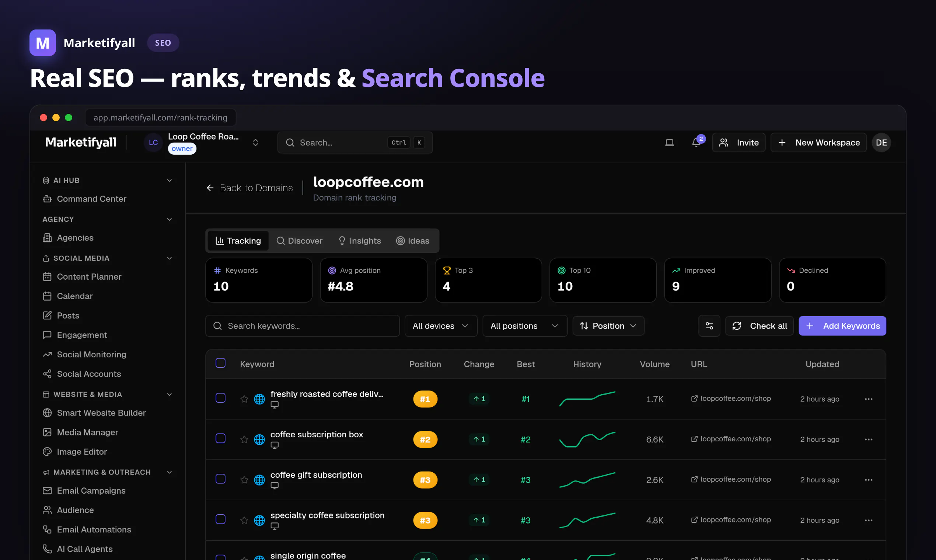The height and width of the screenshot is (560, 936).
Task: Click the DE user avatar
Action: tap(881, 143)
